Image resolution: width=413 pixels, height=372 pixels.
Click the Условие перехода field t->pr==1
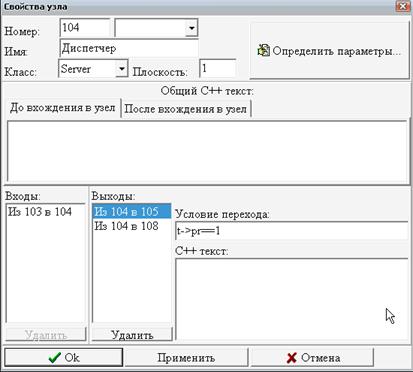click(291, 231)
